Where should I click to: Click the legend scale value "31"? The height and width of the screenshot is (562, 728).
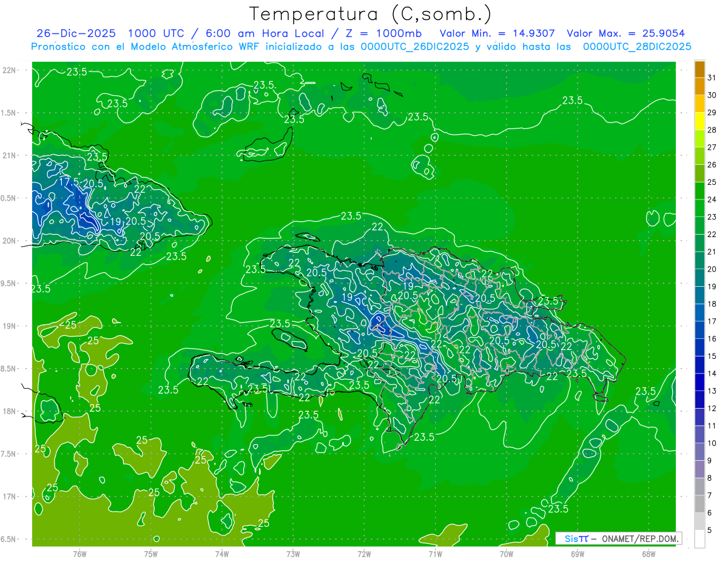(x=712, y=77)
